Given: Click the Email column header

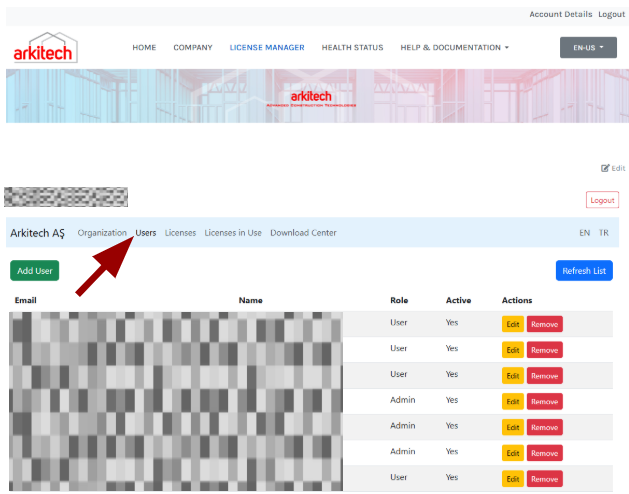Looking at the screenshot, I should [25, 300].
